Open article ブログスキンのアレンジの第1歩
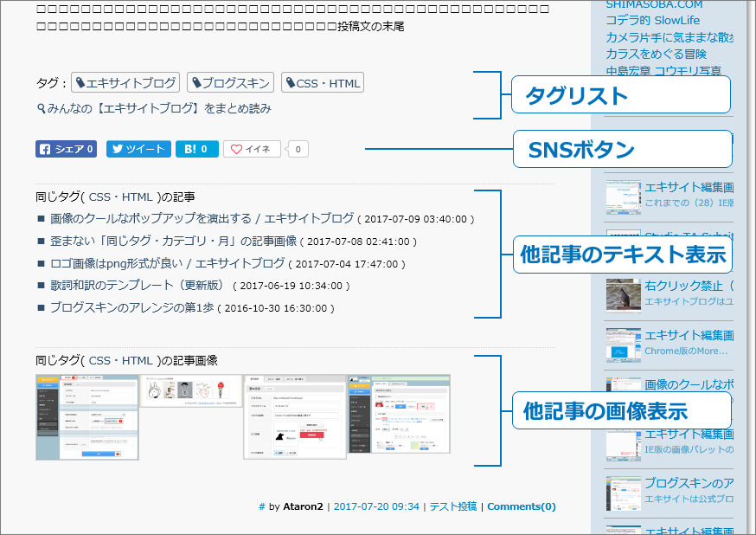The height and width of the screenshot is (535, 756). pyautogui.click(x=132, y=307)
